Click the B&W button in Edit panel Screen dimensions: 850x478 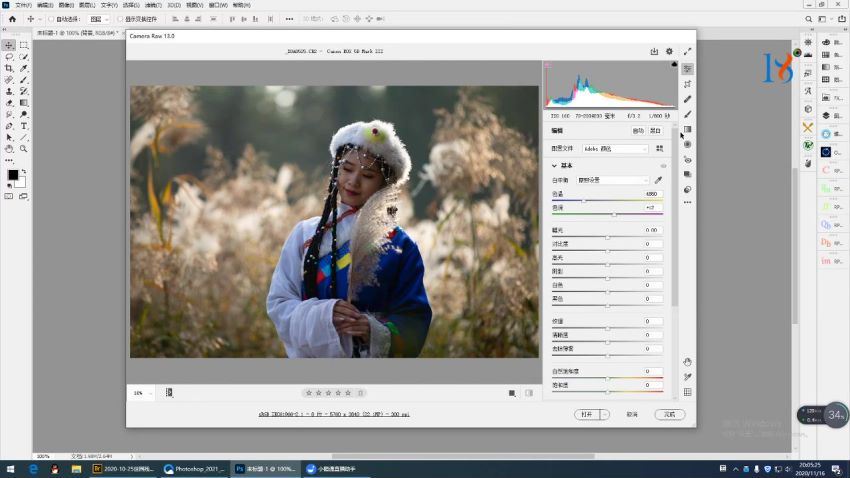[655, 131]
